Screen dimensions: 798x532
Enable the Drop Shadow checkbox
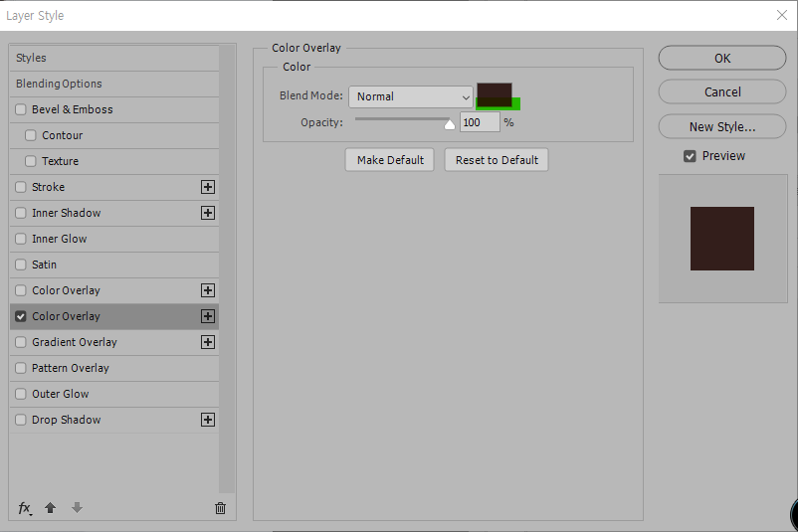pyautogui.click(x=21, y=420)
